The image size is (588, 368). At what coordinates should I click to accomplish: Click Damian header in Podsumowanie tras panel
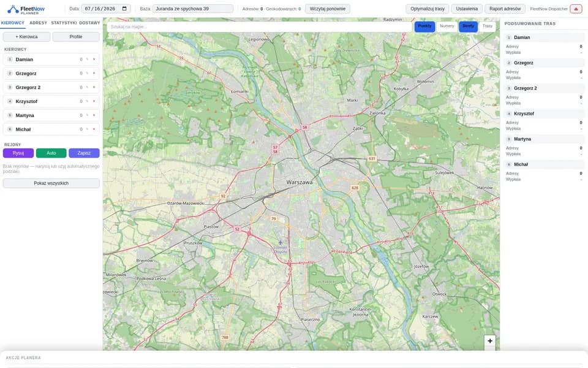pyautogui.click(x=544, y=37)
